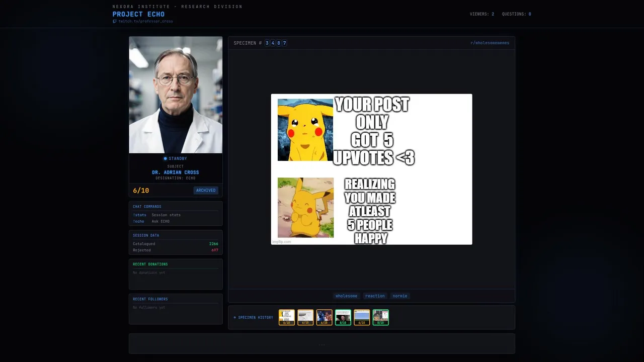Click the Rejected count 697

click(215, 250)
